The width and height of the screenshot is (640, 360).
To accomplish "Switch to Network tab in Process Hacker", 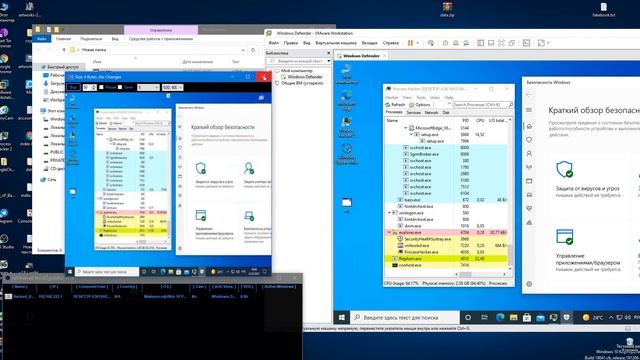I will click(431, 112).
